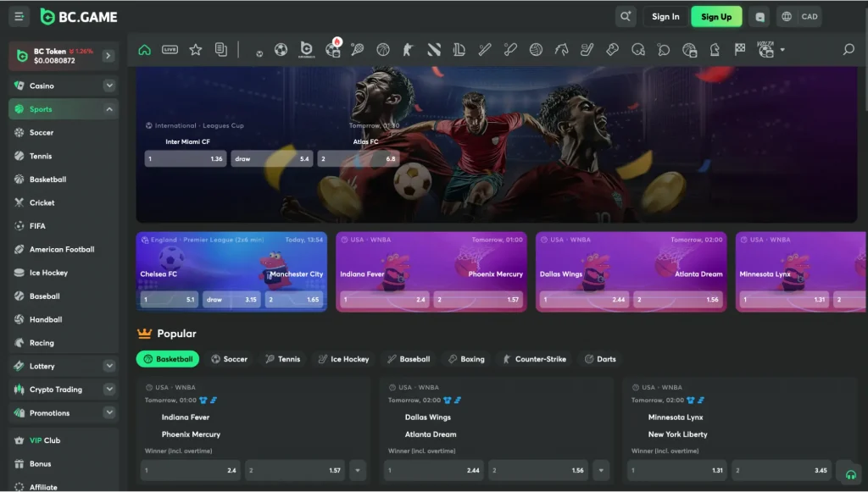The height and width of the screenshot is (492, 868).
Task: Select Chelsea FC vs Manchester City card
Action: coord(231,272)
